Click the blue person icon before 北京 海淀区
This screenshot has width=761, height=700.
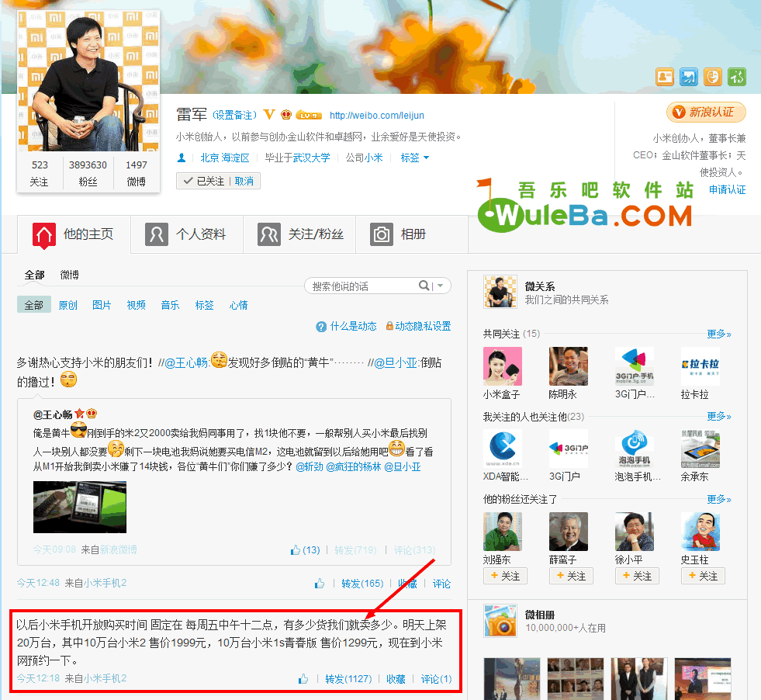[x=182, y=158]
